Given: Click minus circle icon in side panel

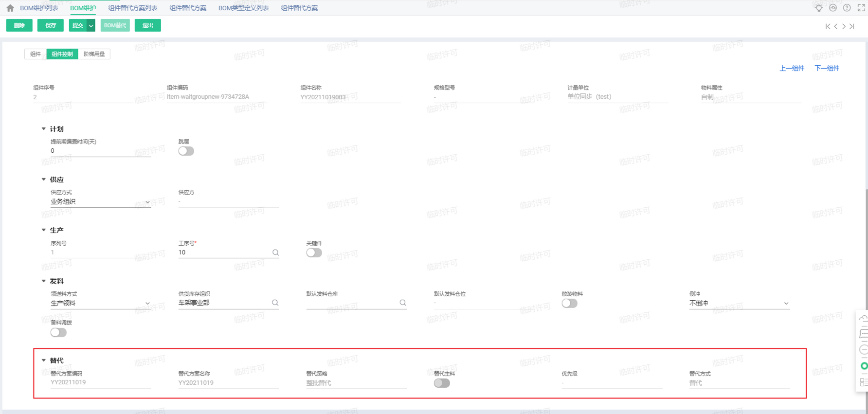Looking at the screenshot, I should (x=864, y=350).
